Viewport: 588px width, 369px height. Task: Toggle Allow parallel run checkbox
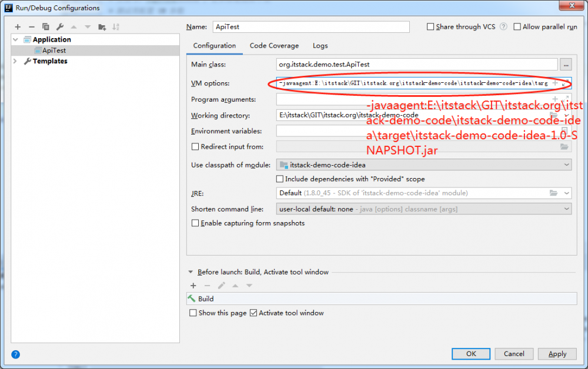click(517, 26)
